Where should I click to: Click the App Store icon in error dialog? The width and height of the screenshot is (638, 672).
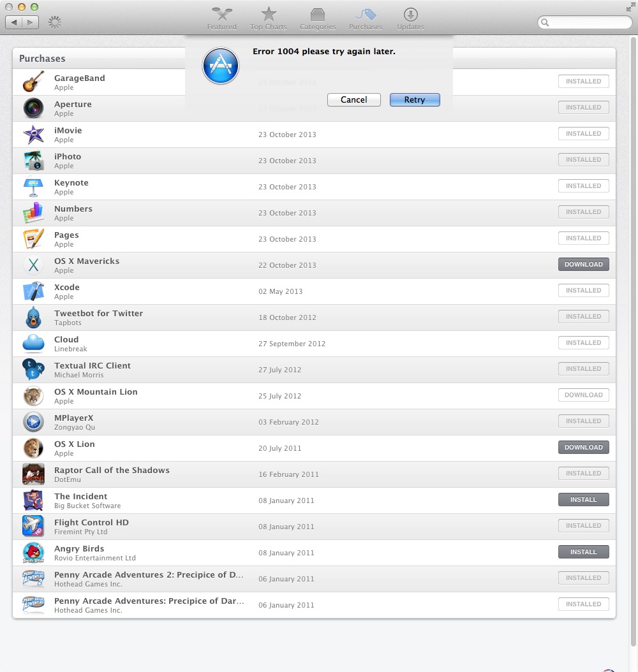[220, 66]
